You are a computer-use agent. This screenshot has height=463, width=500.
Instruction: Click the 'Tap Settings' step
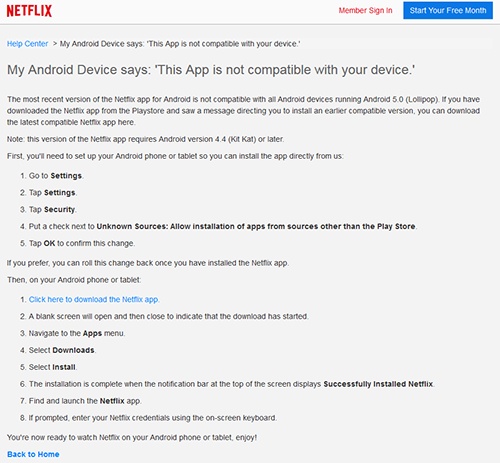53,193
